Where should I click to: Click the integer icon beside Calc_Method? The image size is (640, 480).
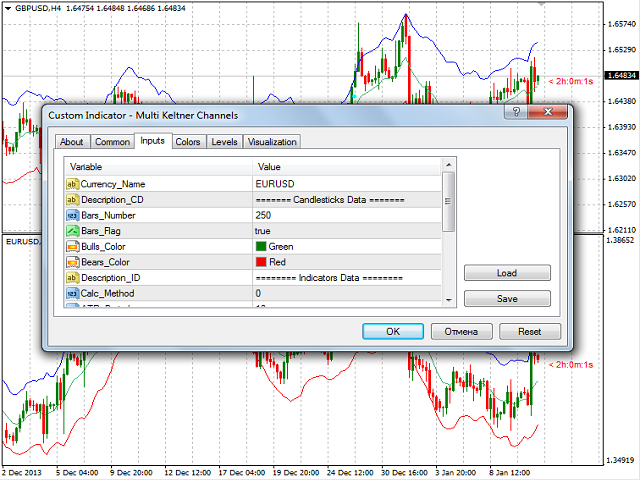(72, 293)
